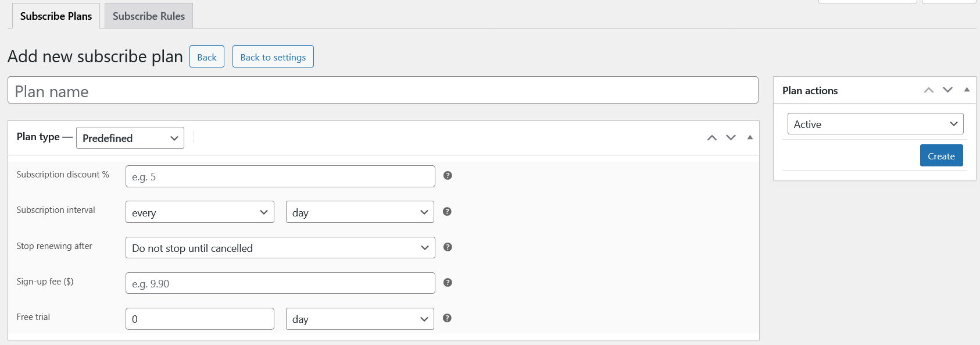The image size is (980, 345).
Task: Open the Subscription interval 'every' dropdown
Action: [200, 212]
